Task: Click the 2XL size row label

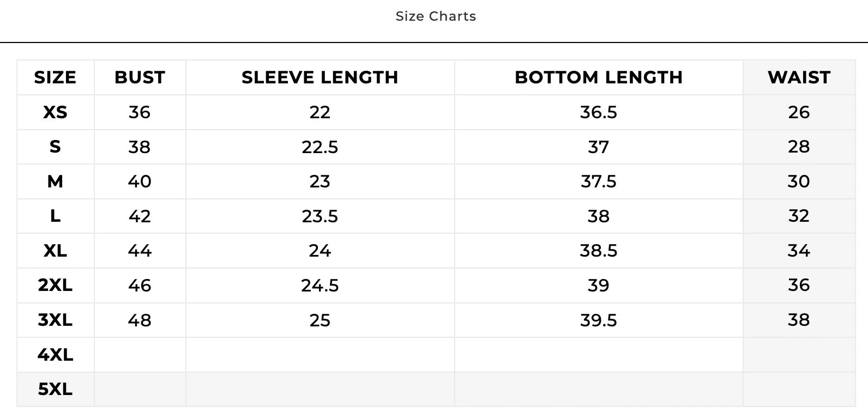Action: [55, 285]
